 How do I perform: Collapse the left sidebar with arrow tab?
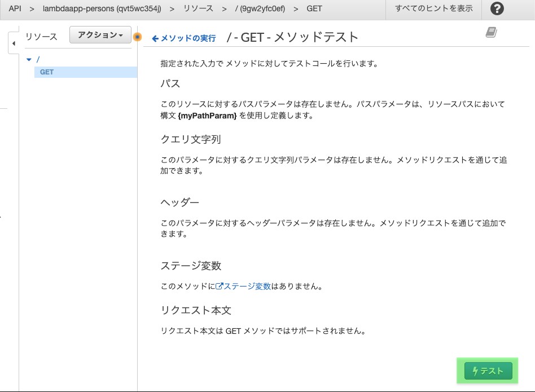(13, 43)
